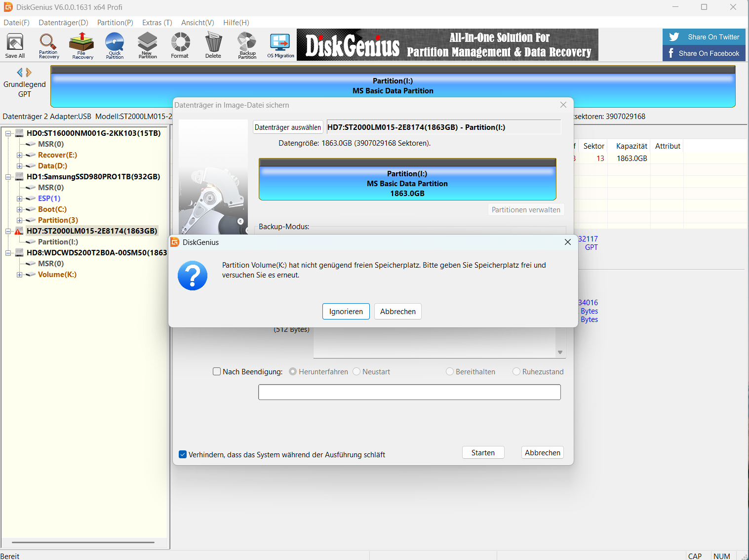749x560 pixels.
Task: Click the blue Partition(I:) bar in main window
Action: click(x=393, y=86)
